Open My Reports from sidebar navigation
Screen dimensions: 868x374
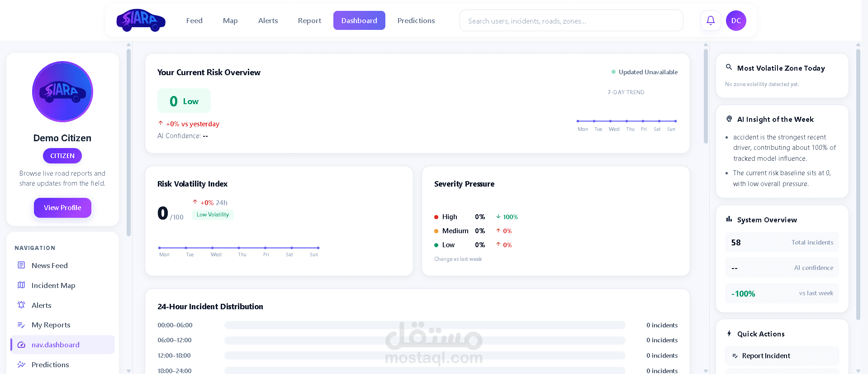tap(62, 325)
